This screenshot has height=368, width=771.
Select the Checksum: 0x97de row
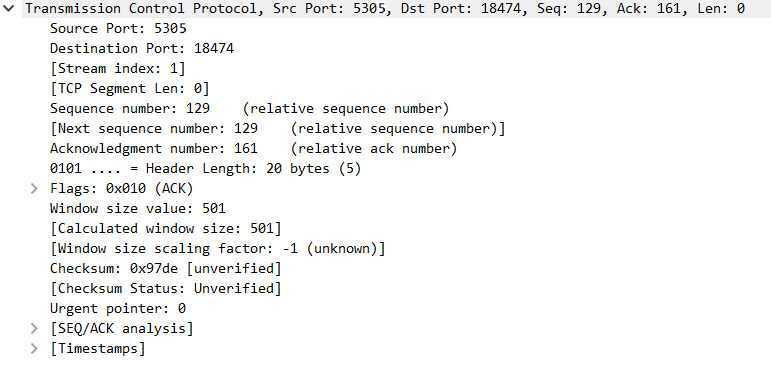(x=166, y=269)
